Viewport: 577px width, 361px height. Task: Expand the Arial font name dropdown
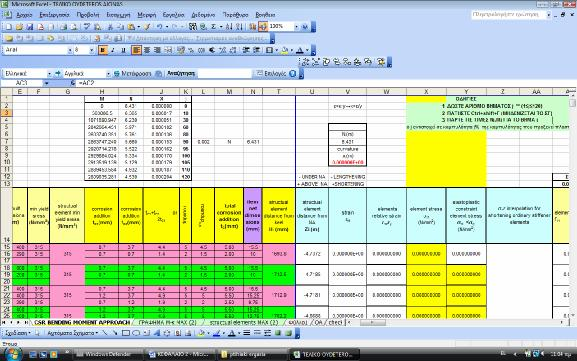pyautogui.click(x=70, y=50)
